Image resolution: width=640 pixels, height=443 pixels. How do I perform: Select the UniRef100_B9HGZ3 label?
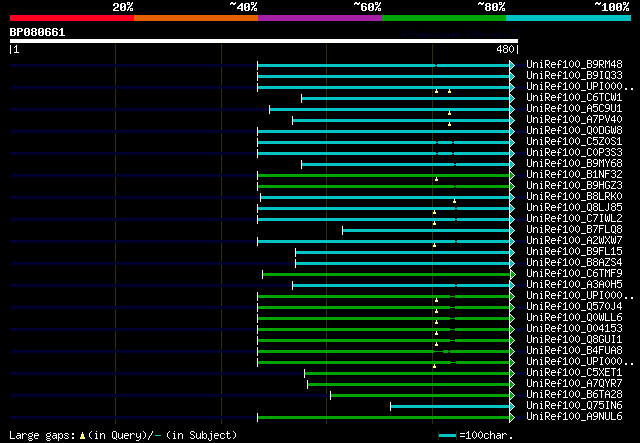574,185
